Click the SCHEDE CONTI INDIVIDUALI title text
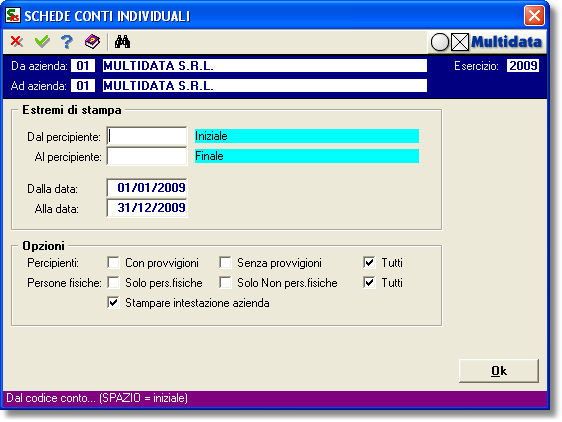 (107, 16)
